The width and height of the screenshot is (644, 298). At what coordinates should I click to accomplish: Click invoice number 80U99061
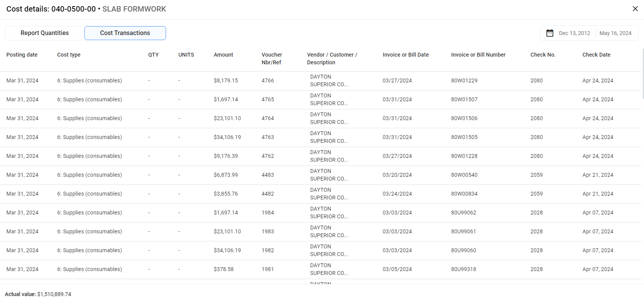coord(463,231)
